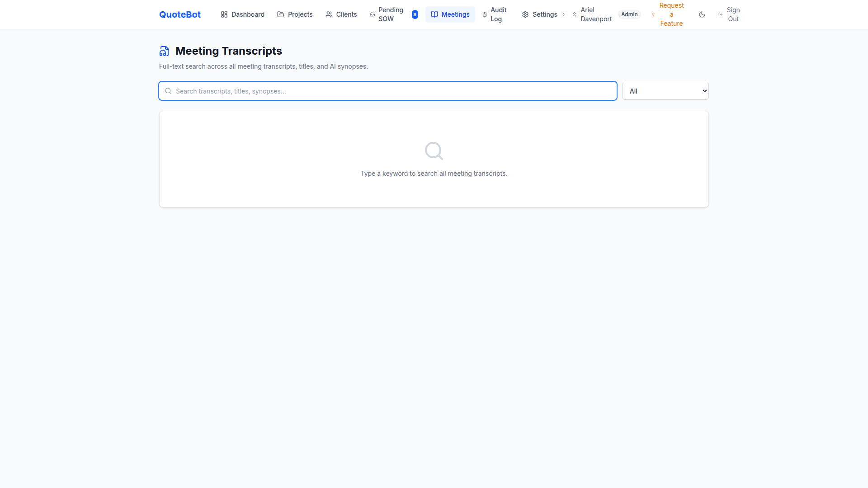Screen dimensions: 868x488
Task: Click Sign Out
Action: pyautogui.click(x=732, y=14)
